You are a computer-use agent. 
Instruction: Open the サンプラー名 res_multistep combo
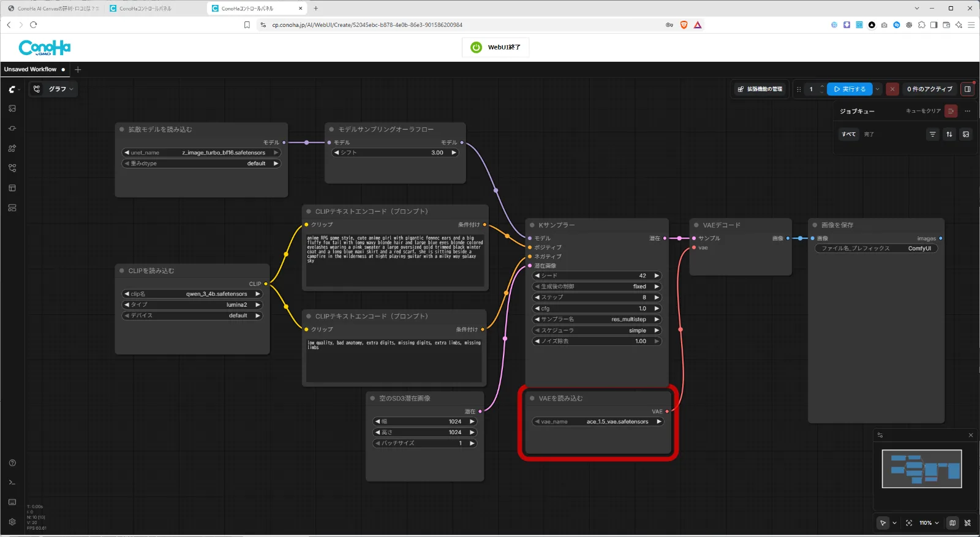point(597,319)
